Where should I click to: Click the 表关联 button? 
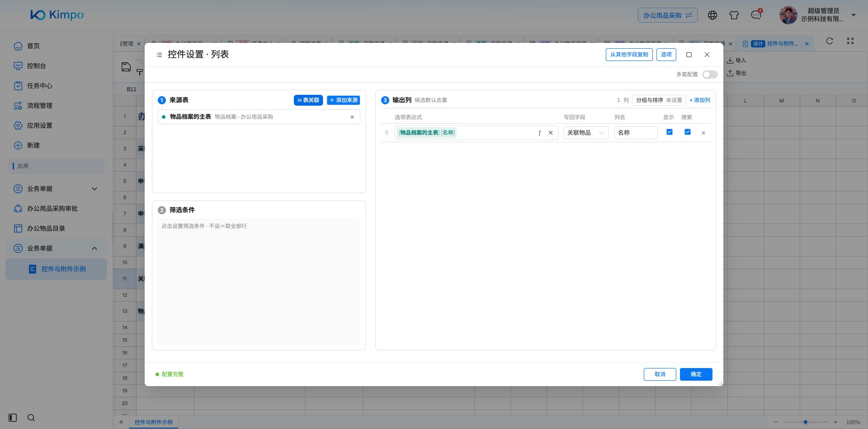coord(308,100)
